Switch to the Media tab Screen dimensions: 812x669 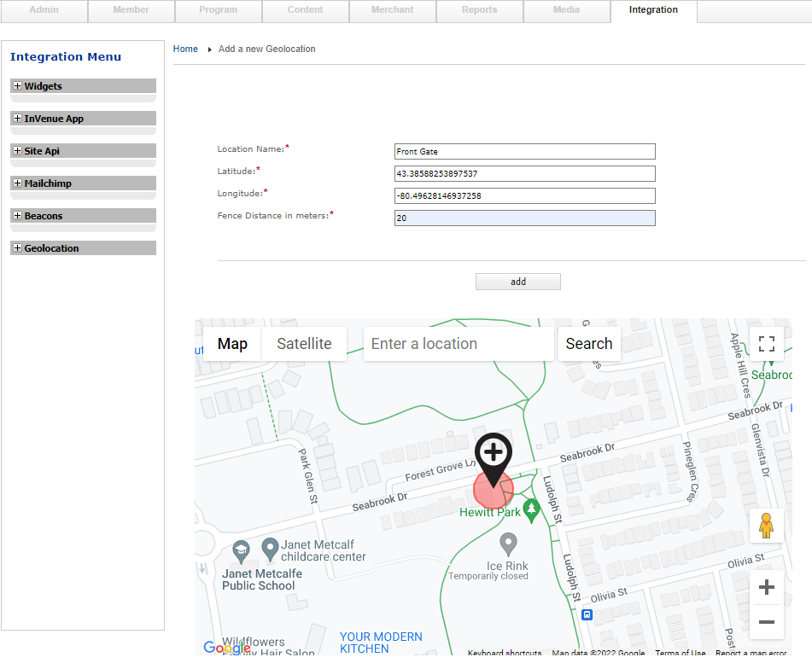point(566,11)
